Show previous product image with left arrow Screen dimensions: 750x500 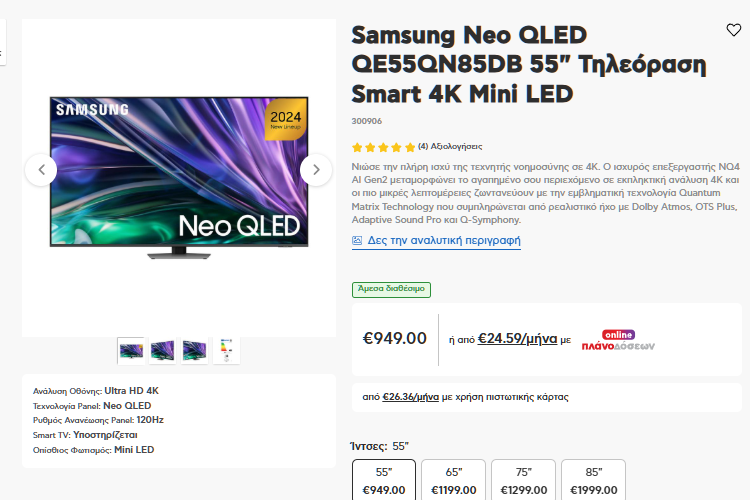41,170
